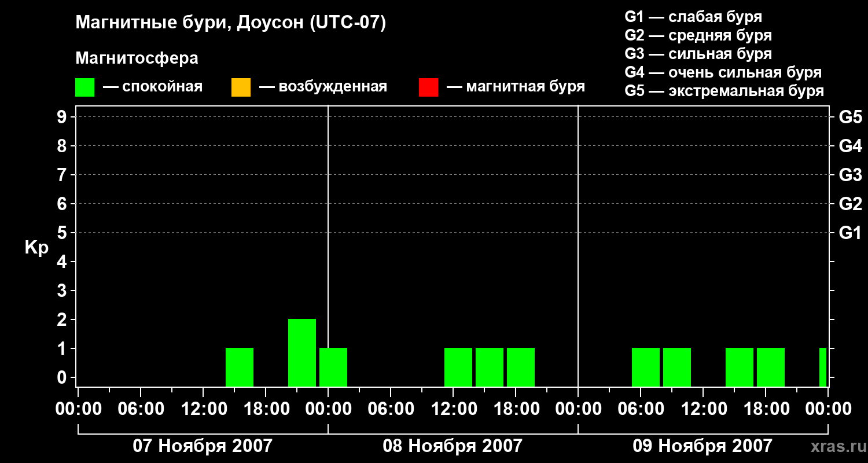
Task: Click the middle of three adjacent bars on 08 Ноября
Action: coord(490,367)
